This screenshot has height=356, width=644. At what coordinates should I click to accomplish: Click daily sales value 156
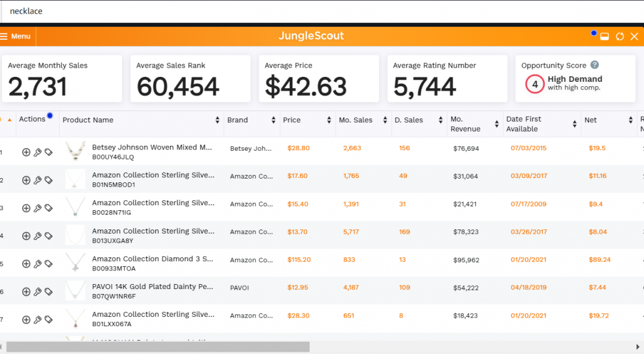(x=405, y=148)
